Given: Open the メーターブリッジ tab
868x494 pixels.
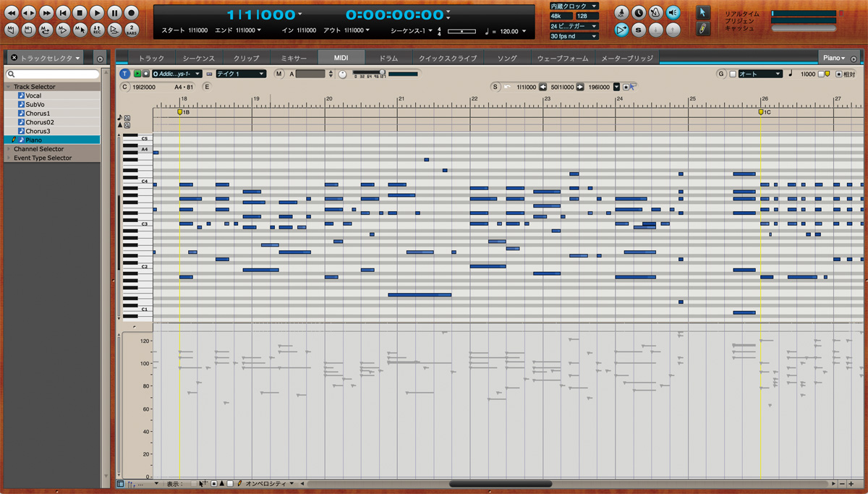Looking at the screenshot, I should click(x=626, y=58).
